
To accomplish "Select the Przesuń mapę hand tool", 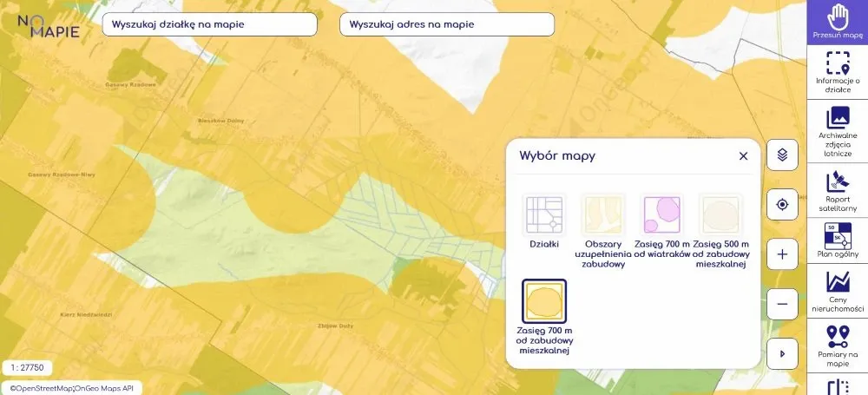I will click(x=837, y=23).
